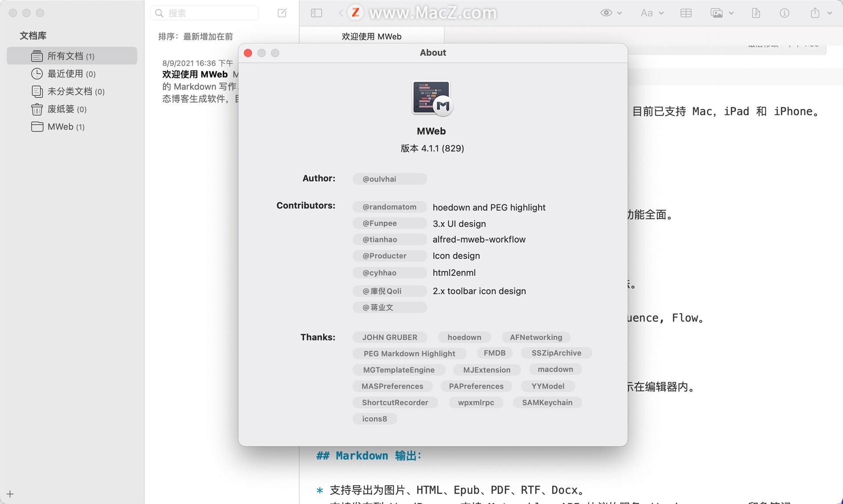Open the eye preview mode dropdown
The width and height of the screenshot is (843, 504).
point(611,13)
